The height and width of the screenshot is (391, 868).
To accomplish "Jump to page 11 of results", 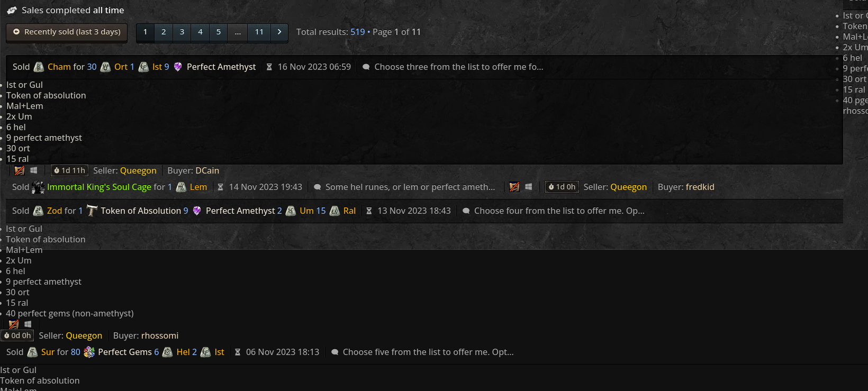I will click(259, 32).
